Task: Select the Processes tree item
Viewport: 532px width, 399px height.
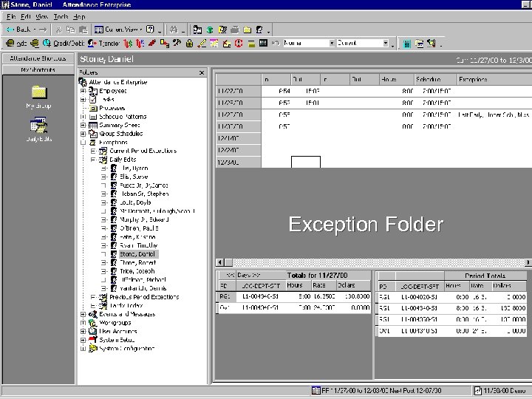Action: [x=112, y=108]
